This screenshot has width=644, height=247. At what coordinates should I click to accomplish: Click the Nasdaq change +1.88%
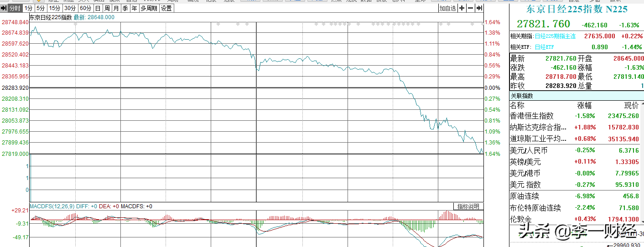click(x=584, y=127)
